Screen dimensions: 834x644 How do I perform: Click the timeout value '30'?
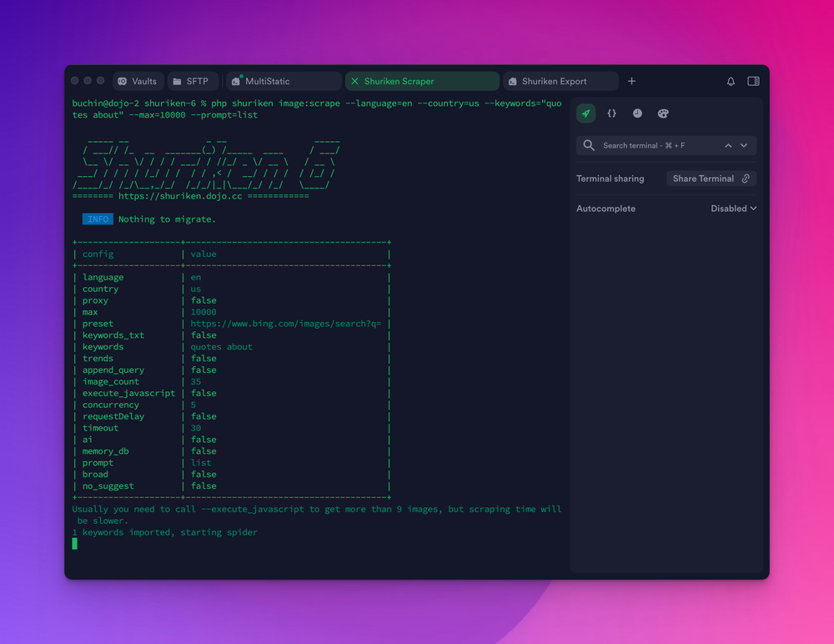pyautogui.click(x=196, y=428)
